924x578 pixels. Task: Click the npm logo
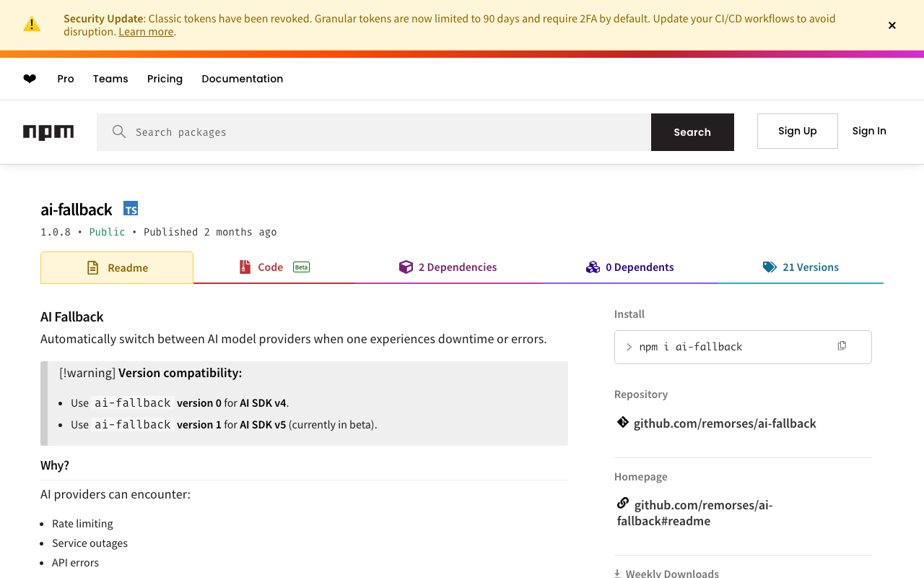(x=48, y=132)
